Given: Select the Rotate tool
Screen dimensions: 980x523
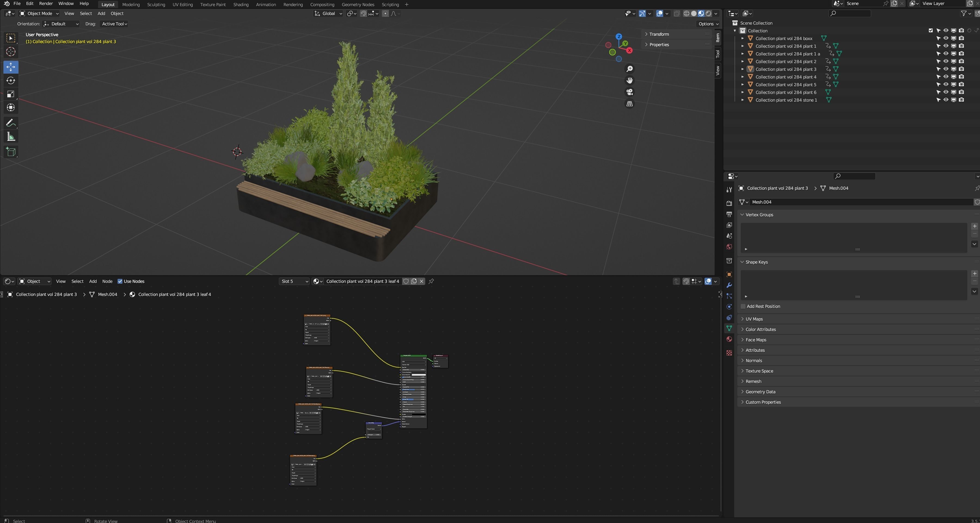Looking at the screenshot, I should coord(11,81).
